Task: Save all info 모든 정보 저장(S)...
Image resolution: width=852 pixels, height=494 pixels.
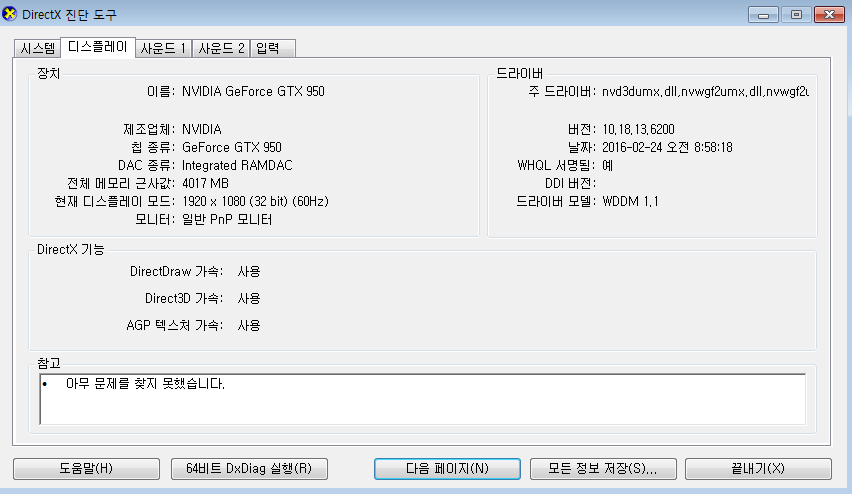Action: pos(603,468)
